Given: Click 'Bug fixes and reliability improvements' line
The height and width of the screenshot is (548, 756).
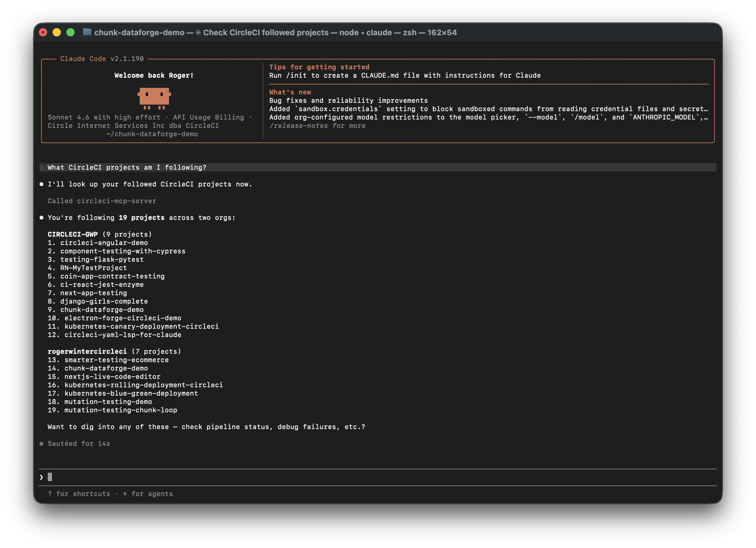Looking at the screenshot, I should point(348,100).
